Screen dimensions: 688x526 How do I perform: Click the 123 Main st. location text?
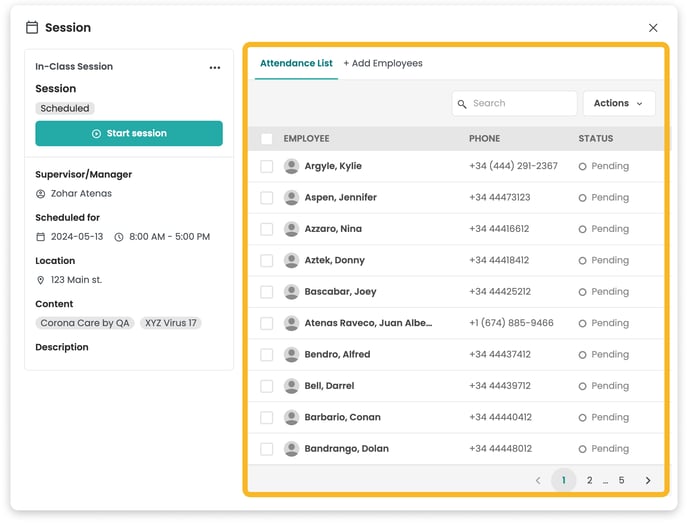(x=76, y=280)
